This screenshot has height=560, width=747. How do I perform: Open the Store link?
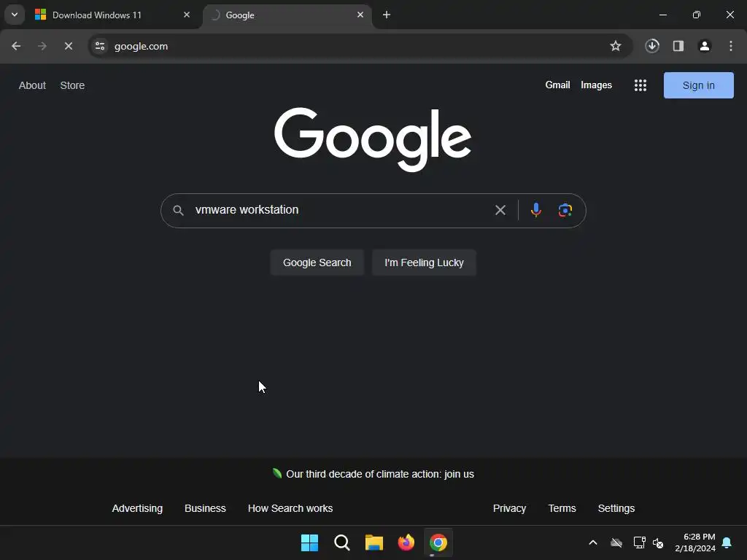[72, 85]
